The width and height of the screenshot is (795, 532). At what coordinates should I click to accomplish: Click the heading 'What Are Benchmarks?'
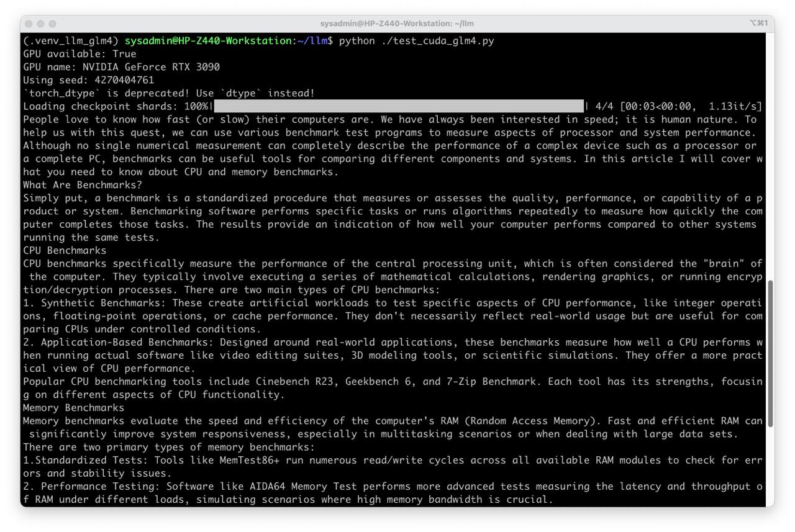[x=83, y=185]
